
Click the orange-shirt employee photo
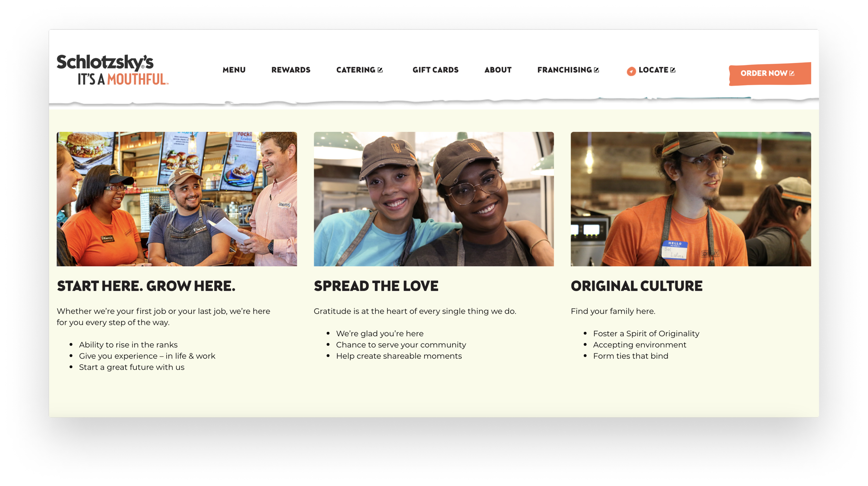691,199
